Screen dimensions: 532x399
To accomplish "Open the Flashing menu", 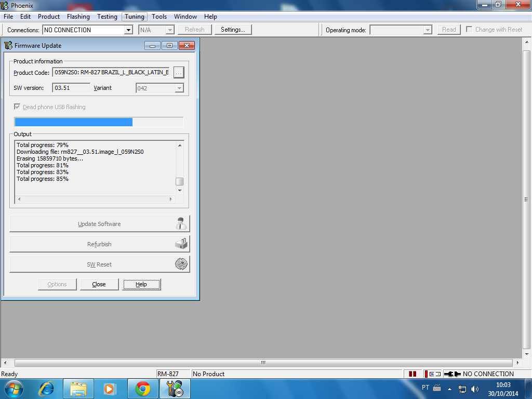I will [x=78, y=17].
